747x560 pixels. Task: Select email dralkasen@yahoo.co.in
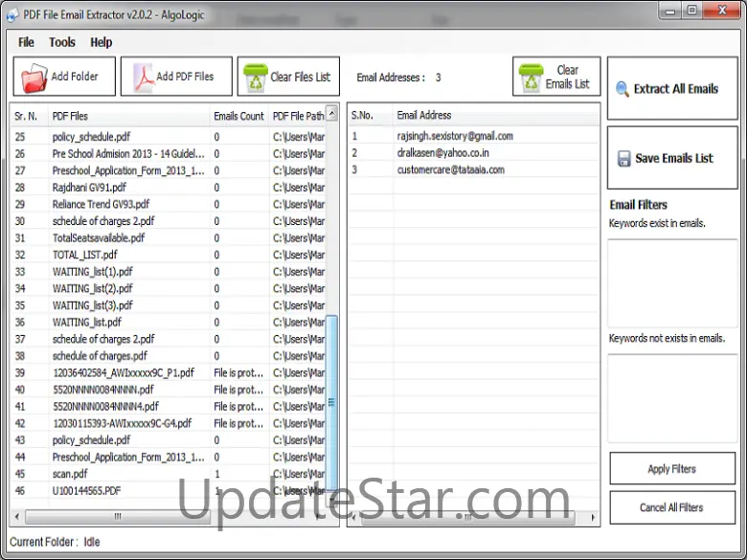pyautogui.click(x=443, y=153)
